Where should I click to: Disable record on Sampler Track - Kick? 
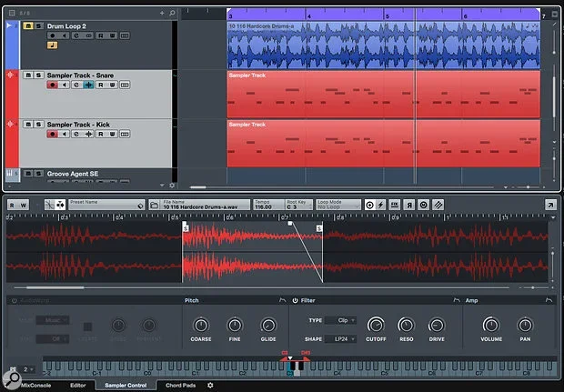click(52, 135)
